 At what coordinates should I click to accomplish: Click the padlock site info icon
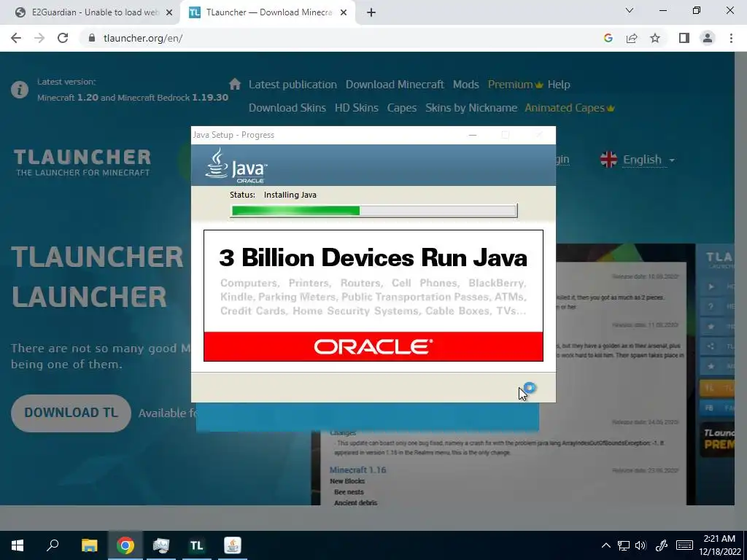tap(92, 38)
